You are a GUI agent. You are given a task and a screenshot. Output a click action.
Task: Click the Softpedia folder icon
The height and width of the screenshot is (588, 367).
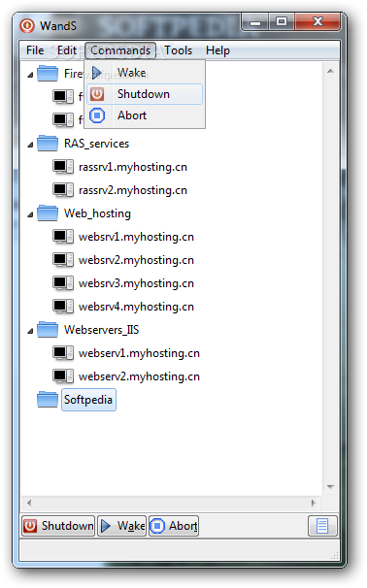[48, 399]
